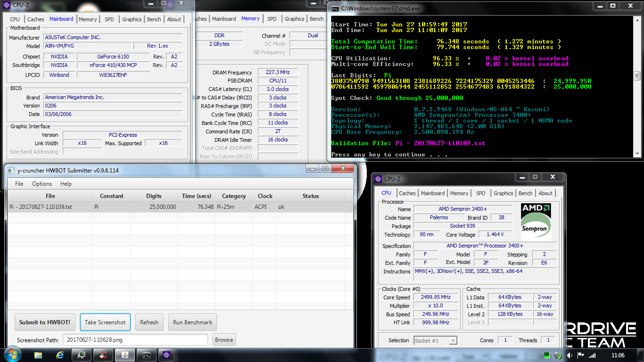Switch to CCleaner in the taskbar
The height and width of the screenshot is (362, 644).
[x=103, y=355]
